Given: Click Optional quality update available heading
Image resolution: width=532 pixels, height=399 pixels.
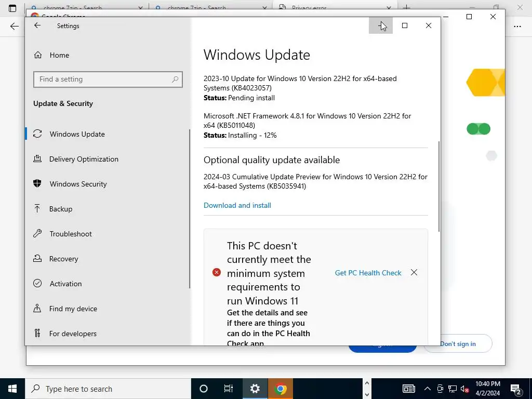Looking at the screenshot, I should pos(271,160).
